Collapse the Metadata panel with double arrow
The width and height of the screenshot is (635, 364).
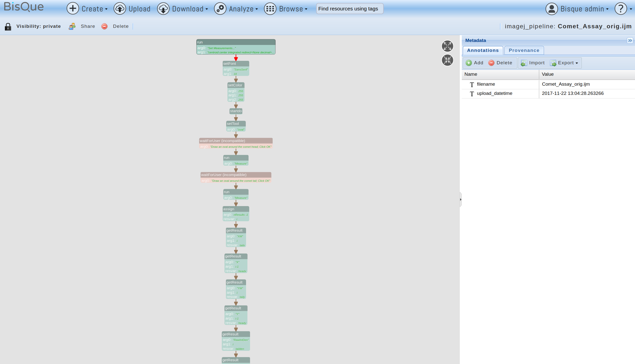(x=630, y=40)
